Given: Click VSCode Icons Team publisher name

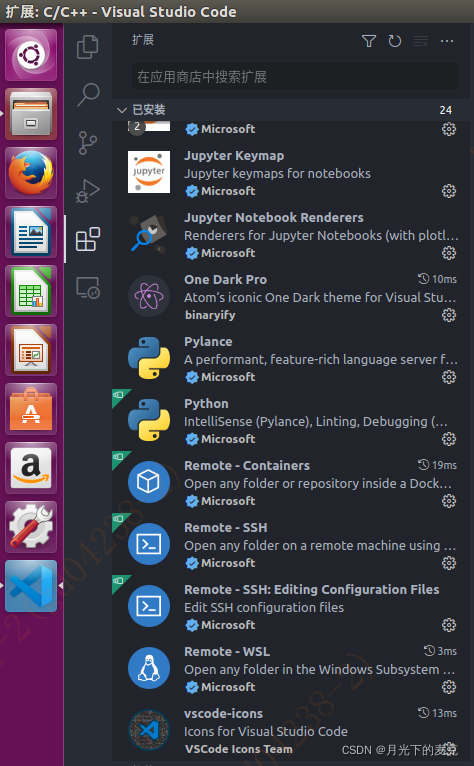Looking at the screenshot, I should point(238,749).
